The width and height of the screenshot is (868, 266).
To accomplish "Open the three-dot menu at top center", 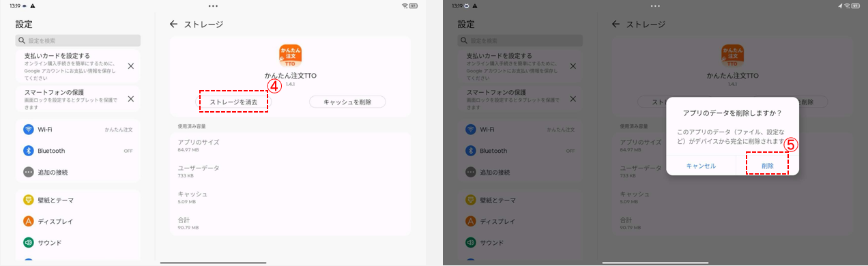I will point(213,5).
